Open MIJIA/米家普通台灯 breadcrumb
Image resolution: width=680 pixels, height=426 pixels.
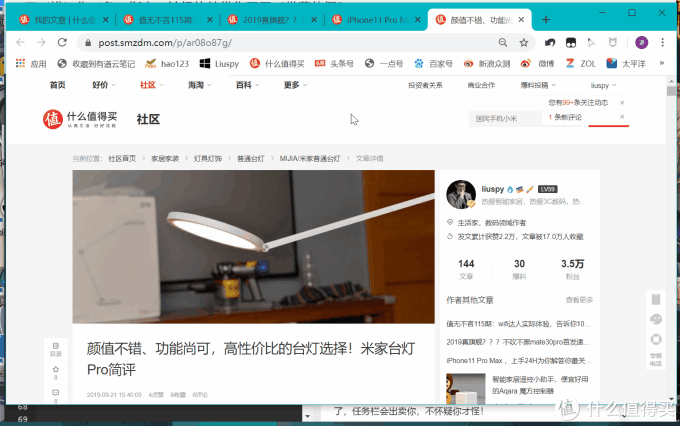310,159
